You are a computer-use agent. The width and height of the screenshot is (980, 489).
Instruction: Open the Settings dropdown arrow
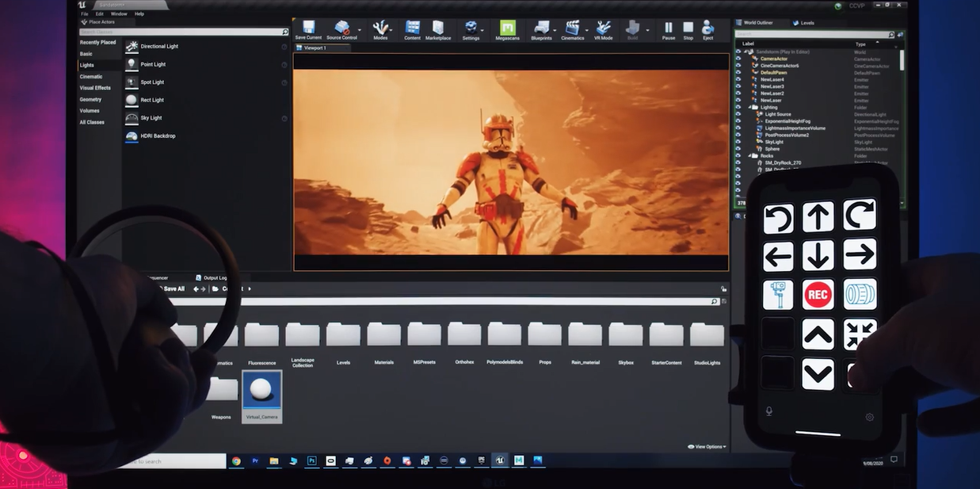tap(484, 30)
